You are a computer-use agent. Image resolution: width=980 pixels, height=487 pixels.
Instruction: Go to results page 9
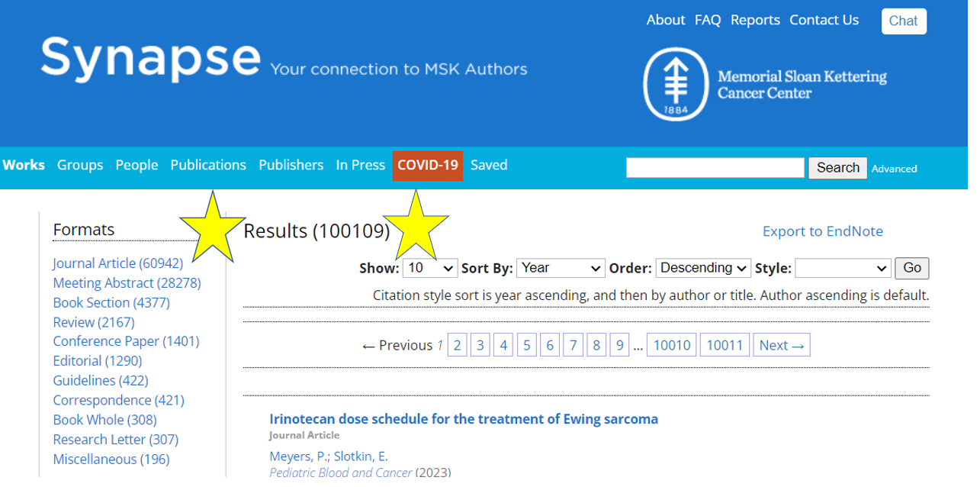coord(620,345)
